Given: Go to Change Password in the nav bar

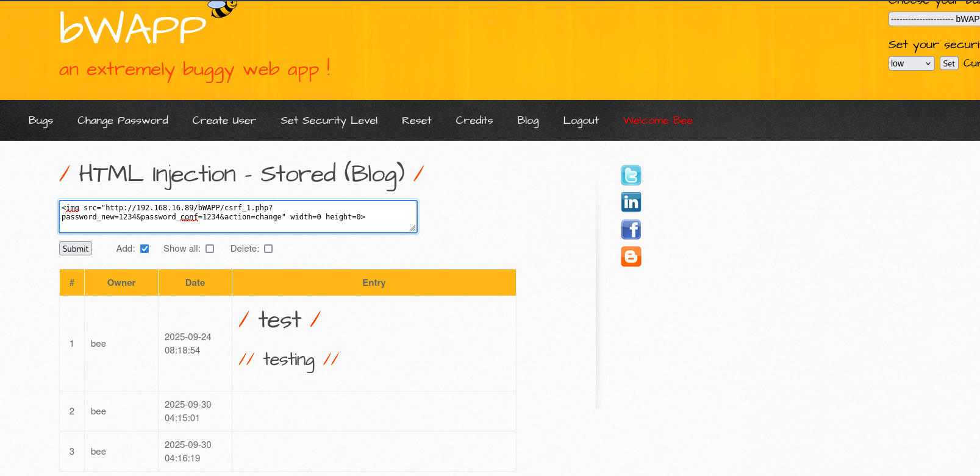Looking at the screenshot, I should click(123, 121).
